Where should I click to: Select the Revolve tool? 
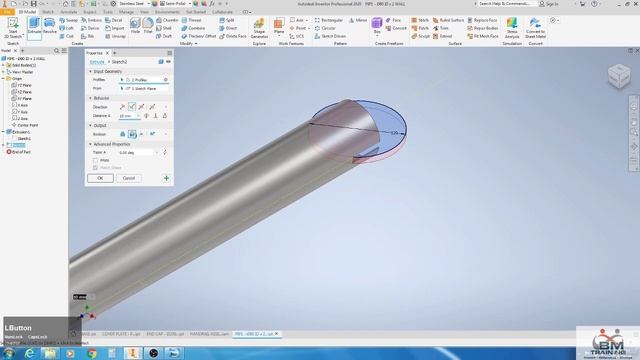[49, 26]
